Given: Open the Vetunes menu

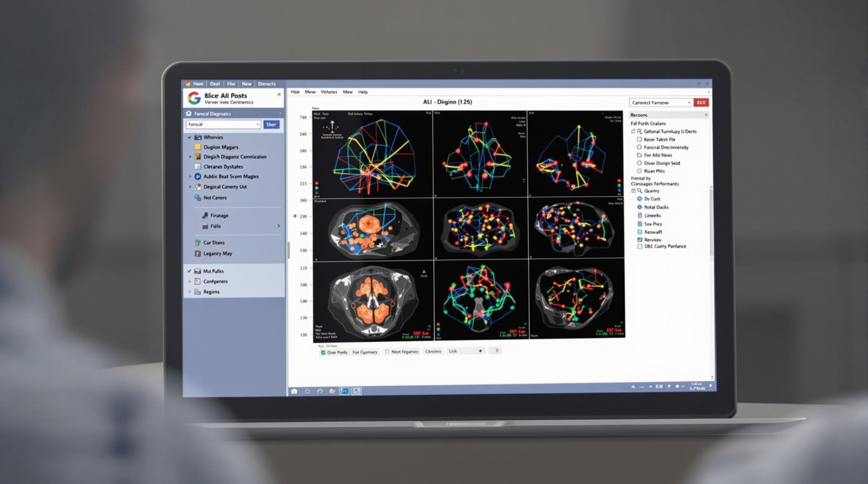Looking at the screenshot, I should pyautogui.click(x=329, y=92).
